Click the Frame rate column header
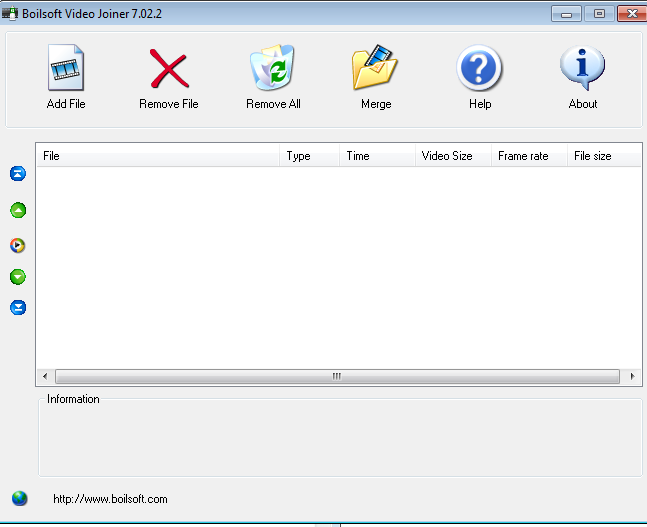647x527 pixels. pos(529,156)
